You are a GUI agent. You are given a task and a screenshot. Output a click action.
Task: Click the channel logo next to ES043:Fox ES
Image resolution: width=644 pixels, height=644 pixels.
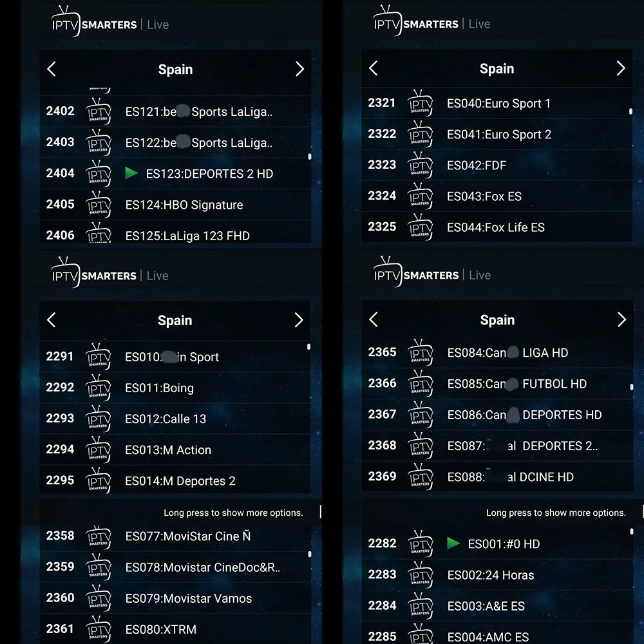pyautogui.click(x=421, y=196)
